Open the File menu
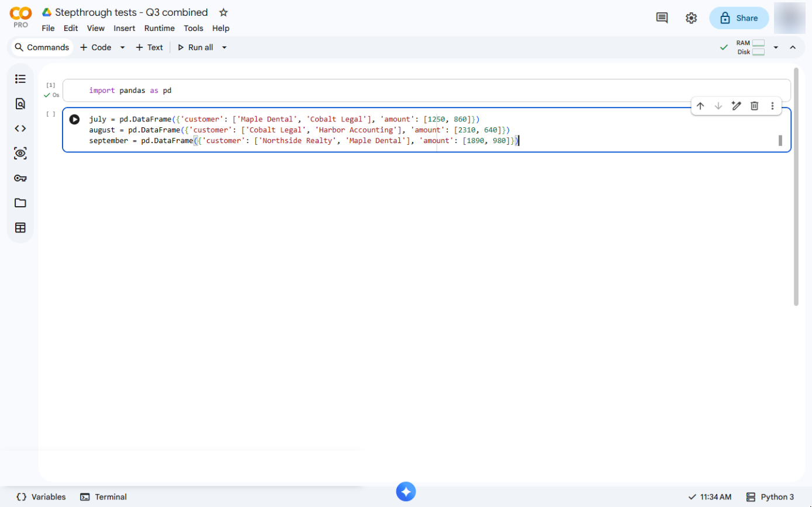This screenshot has height=507, width=812. tap(48, 28)
